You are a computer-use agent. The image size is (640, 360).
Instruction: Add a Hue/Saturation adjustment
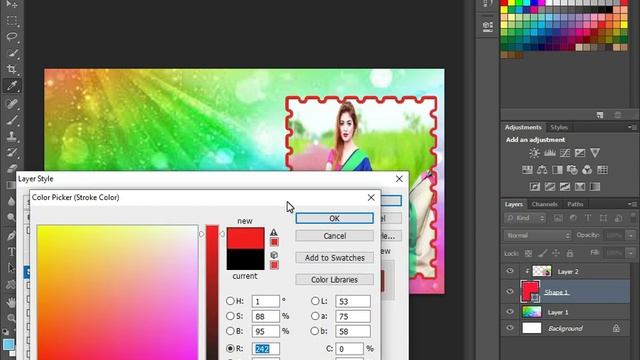(527, 170)
